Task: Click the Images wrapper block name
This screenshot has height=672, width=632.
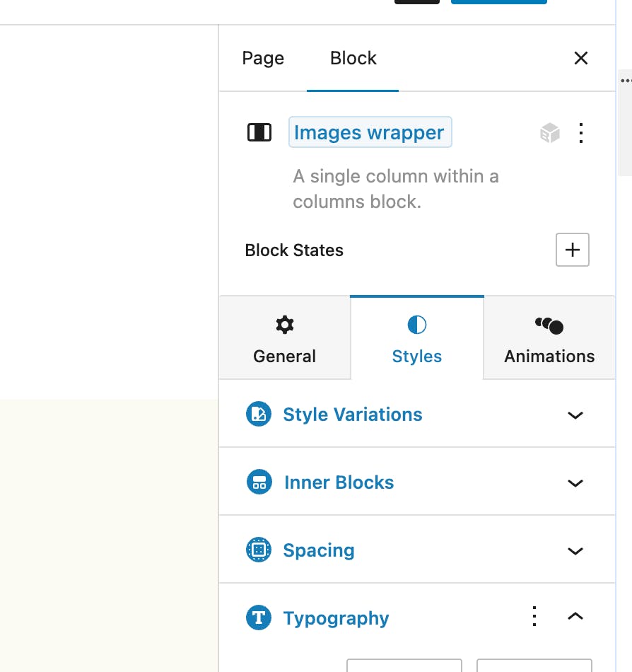Action: tap(370, 132)
